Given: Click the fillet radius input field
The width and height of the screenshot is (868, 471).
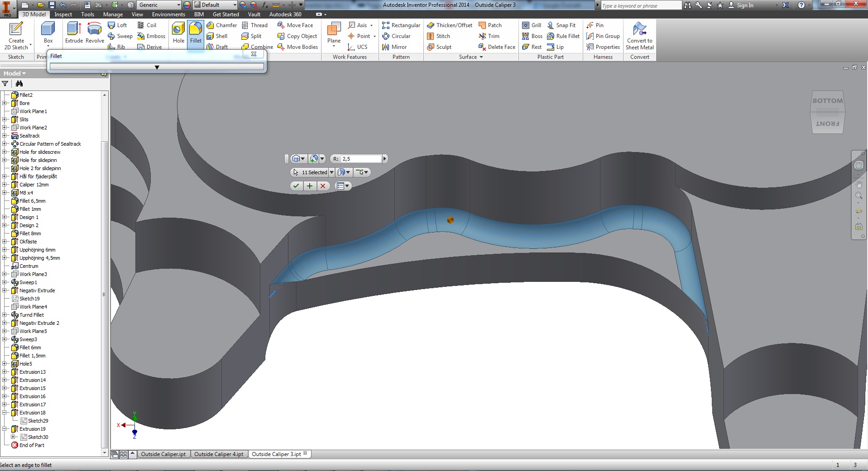Looking at the screenshot, I should point(361,159).
